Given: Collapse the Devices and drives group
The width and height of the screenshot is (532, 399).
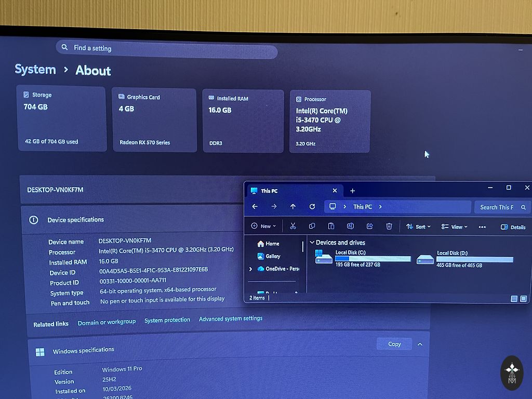Looking at the screenshot, I should pyautogui.click(x=312, y=243).
